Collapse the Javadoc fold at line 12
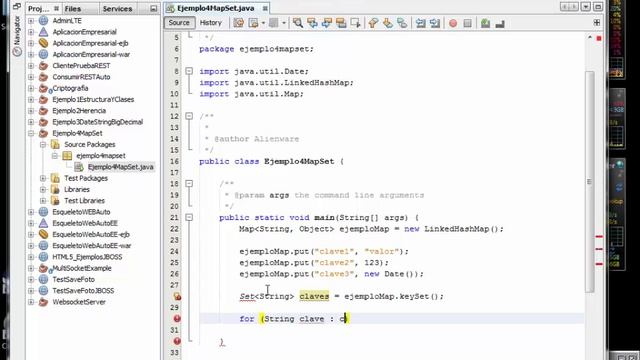The height and width of the screenshot is (360, 640). pos(189,116)
